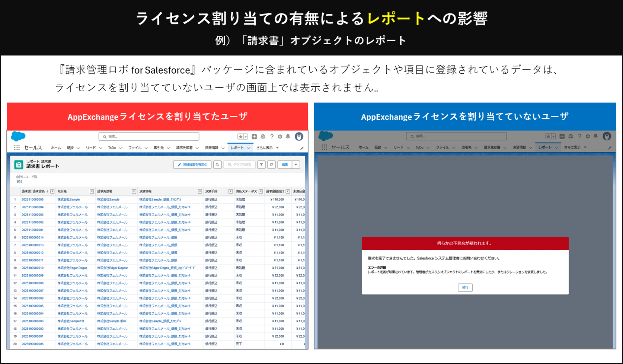Click the help question mark in the error-screen screenshot

(579, 136)
